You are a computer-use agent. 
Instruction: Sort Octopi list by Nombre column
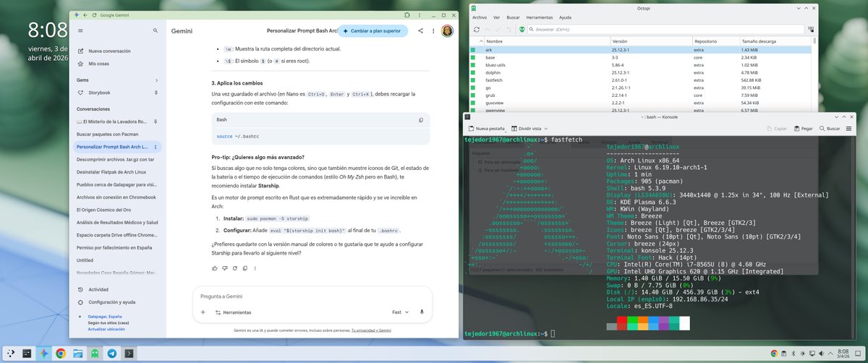tap(547, 41)
